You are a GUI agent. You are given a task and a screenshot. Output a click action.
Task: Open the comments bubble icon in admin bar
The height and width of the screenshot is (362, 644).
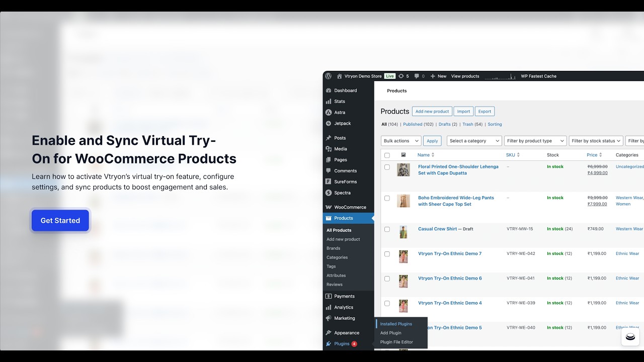(x=417, y=76)
